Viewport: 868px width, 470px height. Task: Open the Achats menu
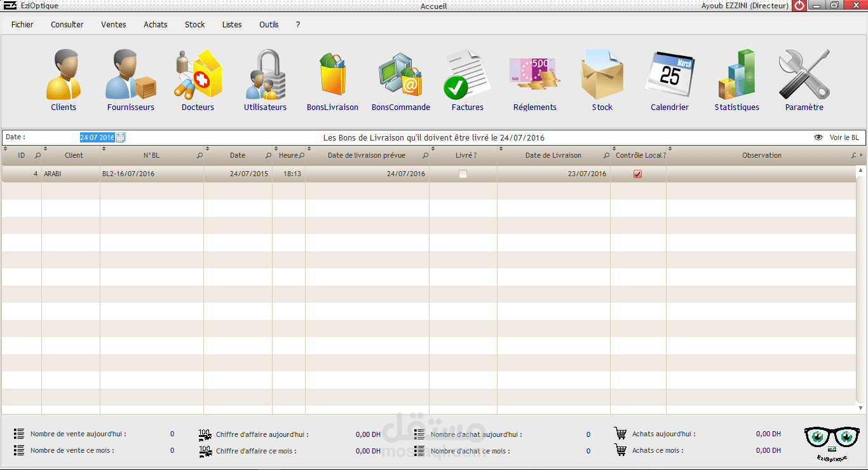(x=156, y=25)
